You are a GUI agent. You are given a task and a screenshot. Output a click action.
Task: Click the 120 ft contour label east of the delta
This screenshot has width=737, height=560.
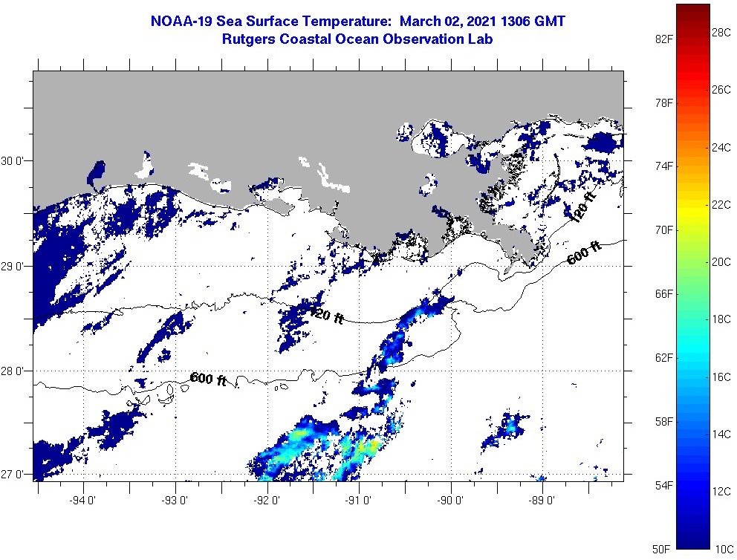tap(582, 205)
